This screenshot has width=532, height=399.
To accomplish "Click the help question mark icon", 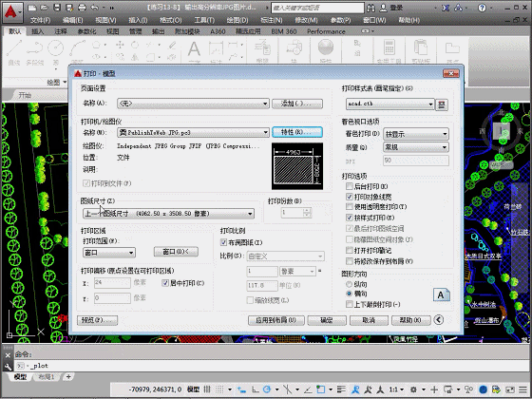I will (x=482, y=8).
